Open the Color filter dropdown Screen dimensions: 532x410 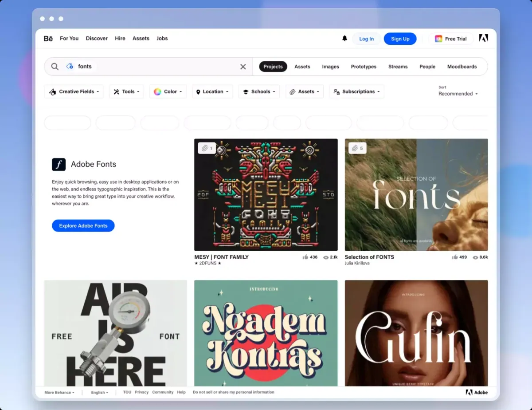[168, 91]
